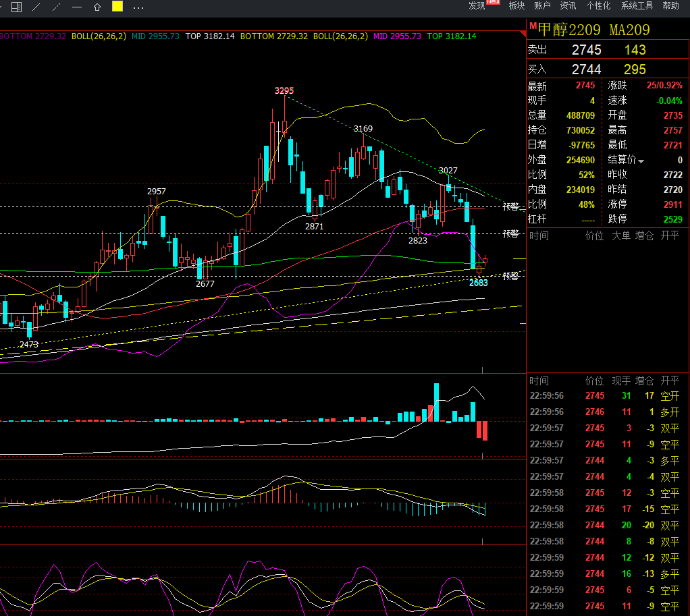This screenshot has height=616, width=690.
Task: Open the 账户 menu
Action: (542, 5)
